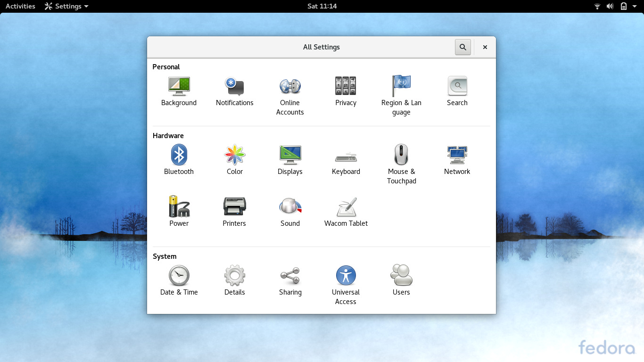644x362 pixels.
Task: Open the Details panel
Action: (234, 281)
